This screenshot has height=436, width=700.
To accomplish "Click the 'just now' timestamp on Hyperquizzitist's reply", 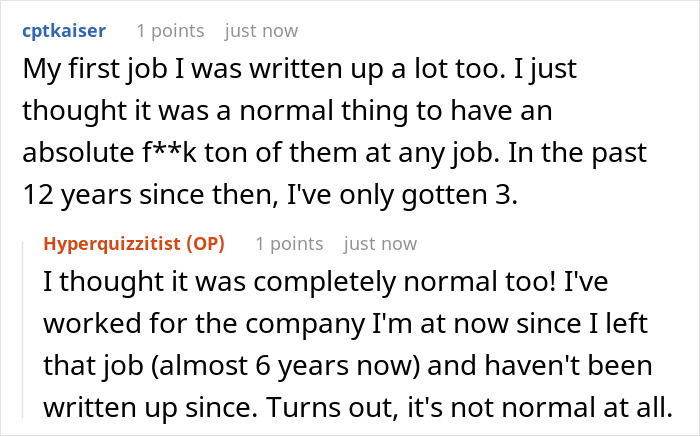I will click(x=380, y=243).
